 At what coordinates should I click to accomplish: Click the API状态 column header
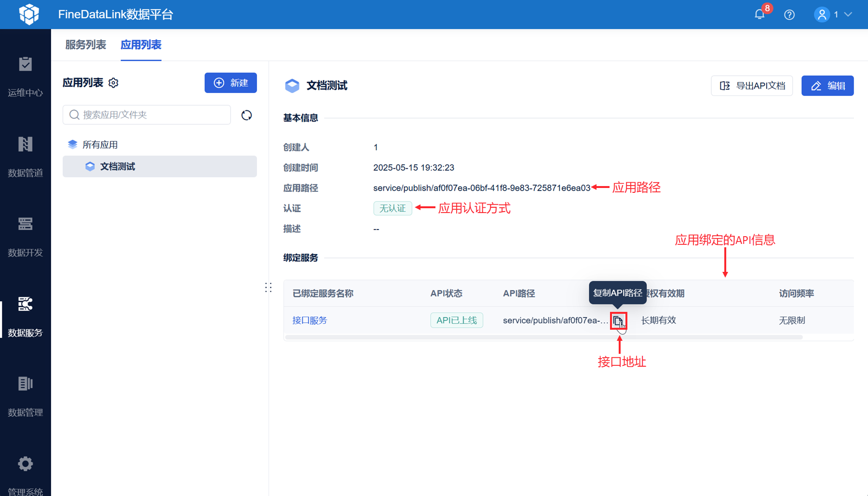tap(446, 294)
